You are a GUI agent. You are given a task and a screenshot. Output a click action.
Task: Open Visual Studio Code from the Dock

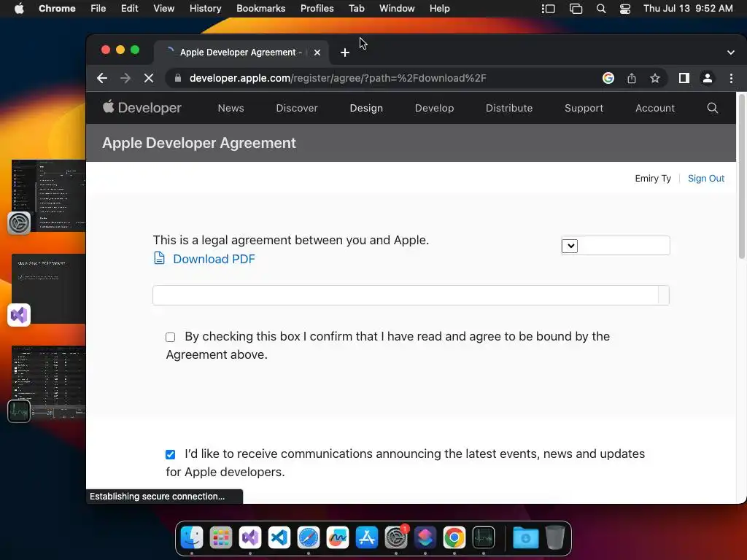[279, 538]
